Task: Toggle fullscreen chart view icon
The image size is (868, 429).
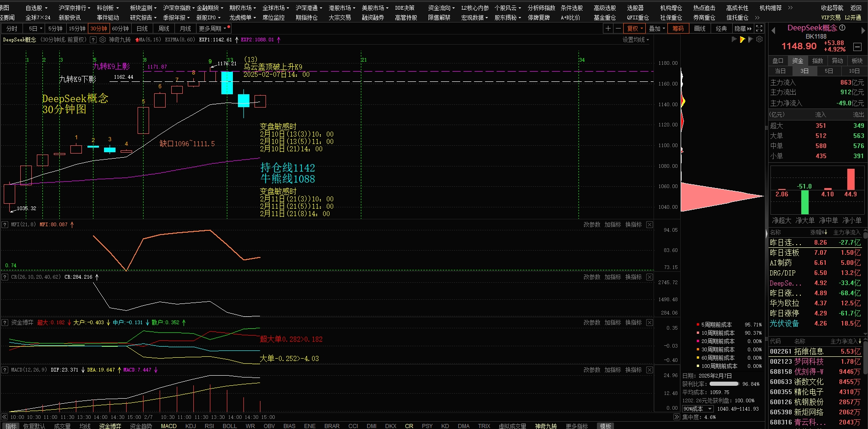Action: [759, 29]
